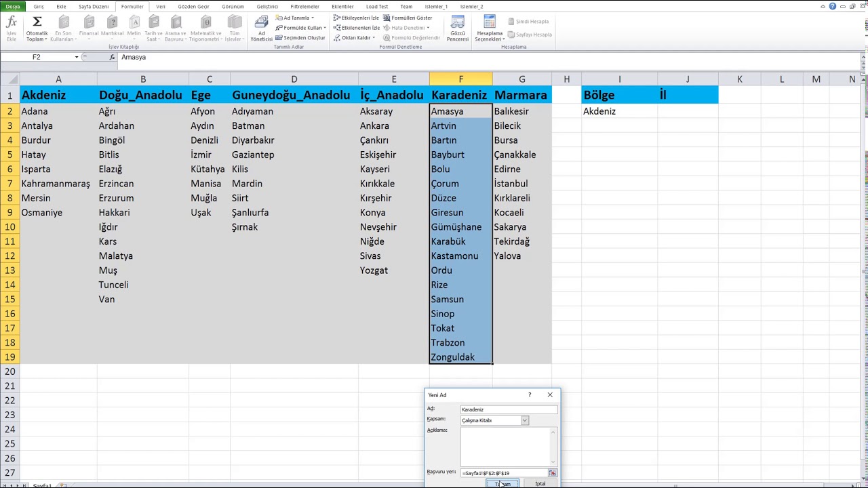Open the Kapsam combo box in Yeni Ad
Viewport: 868px width, 488px height.
[494, 420]
